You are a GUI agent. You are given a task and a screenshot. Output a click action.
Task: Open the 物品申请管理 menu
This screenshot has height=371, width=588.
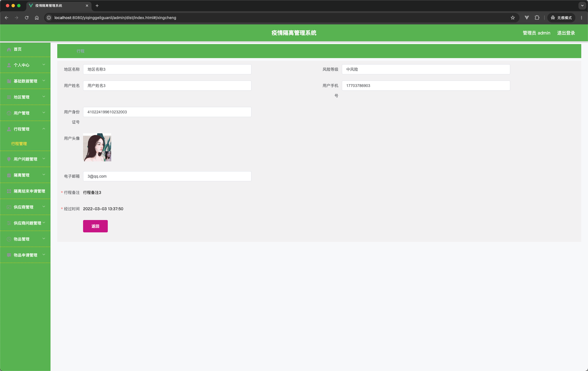tap(25, 255)
